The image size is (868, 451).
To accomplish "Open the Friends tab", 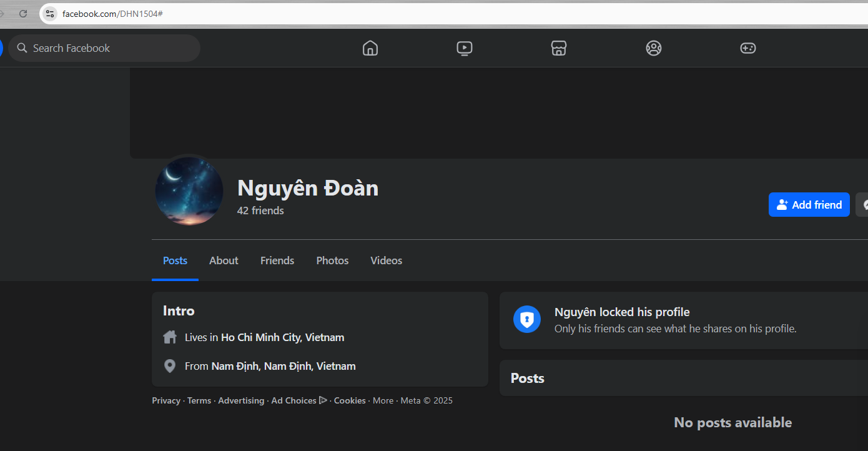I will tap(277, 260).
